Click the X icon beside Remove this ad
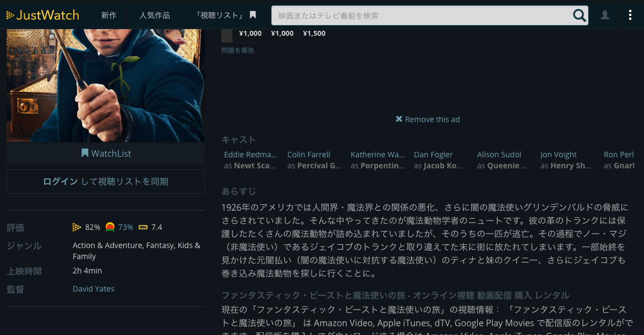The height and width of the screenshot is (335, 644). [x=399, y=119]
